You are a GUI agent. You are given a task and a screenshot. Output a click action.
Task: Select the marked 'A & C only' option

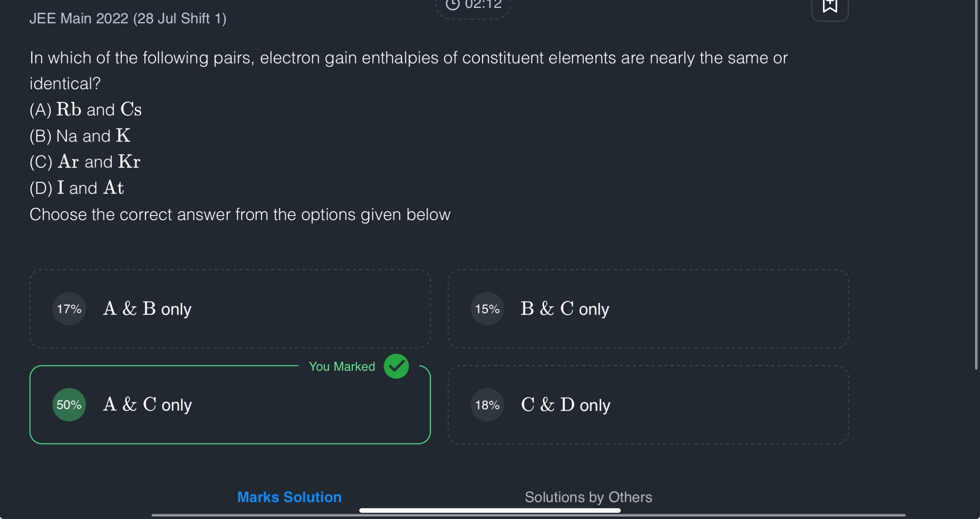click(230, 405)
